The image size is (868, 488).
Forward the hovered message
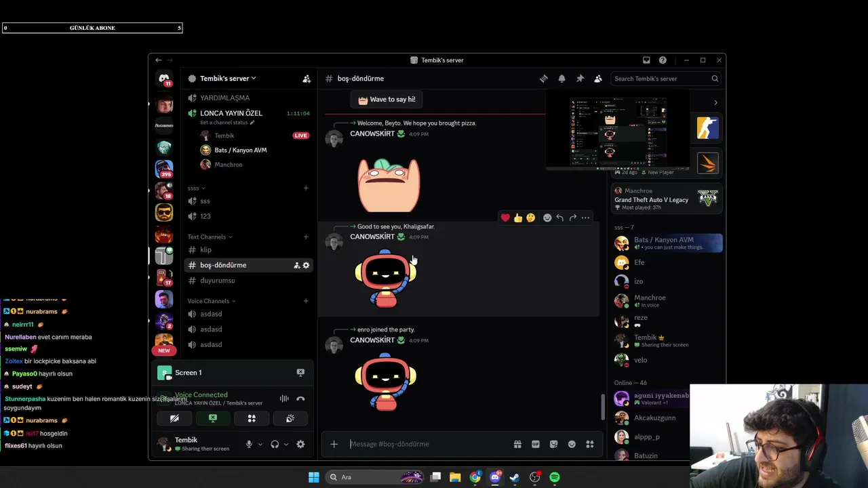pyautogui.click(x=572, y=218)
